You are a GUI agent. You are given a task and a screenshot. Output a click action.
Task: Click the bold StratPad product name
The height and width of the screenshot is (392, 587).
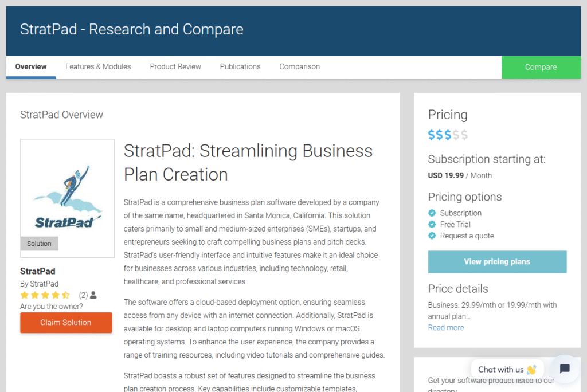tap(38, 271)
